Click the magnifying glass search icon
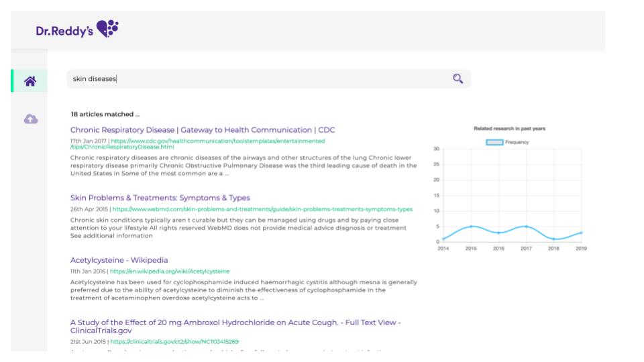 (458, 78)
